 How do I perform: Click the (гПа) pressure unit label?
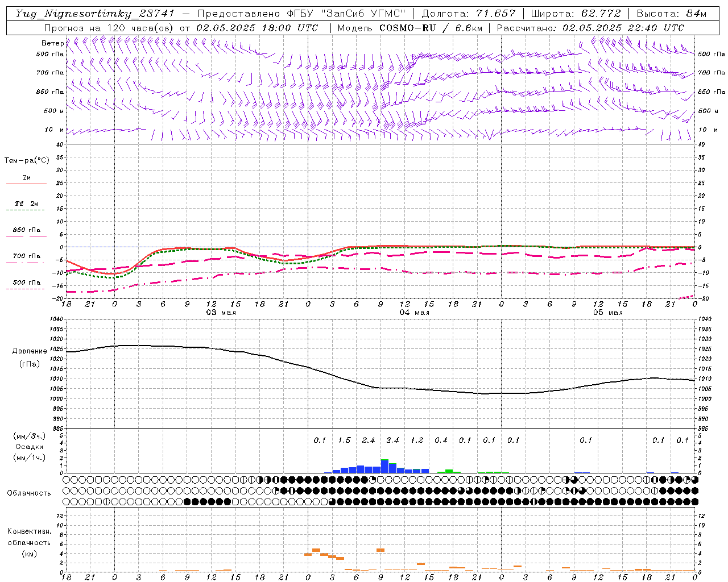coord(30,364)
